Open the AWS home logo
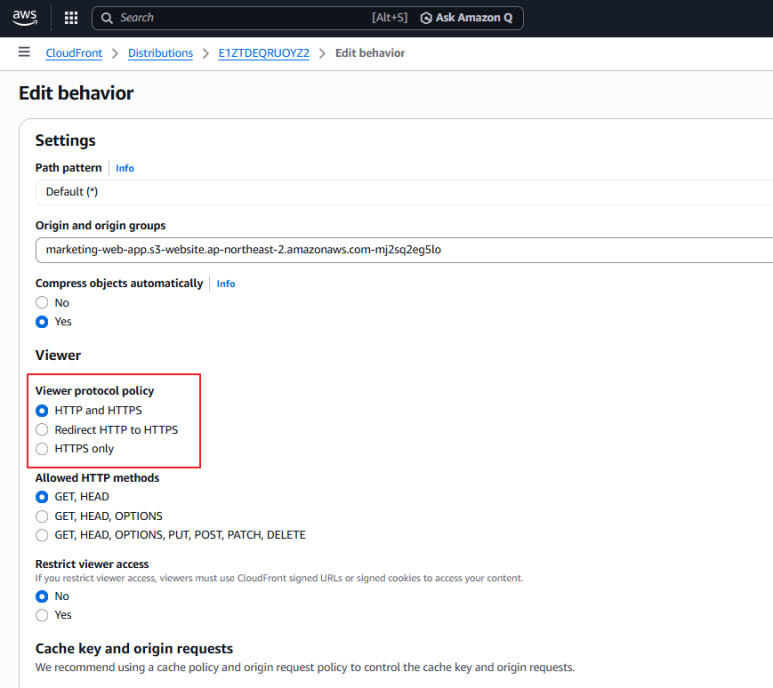Image resolution: width=773 pixels, height=688 pixels. coord(25,18)
